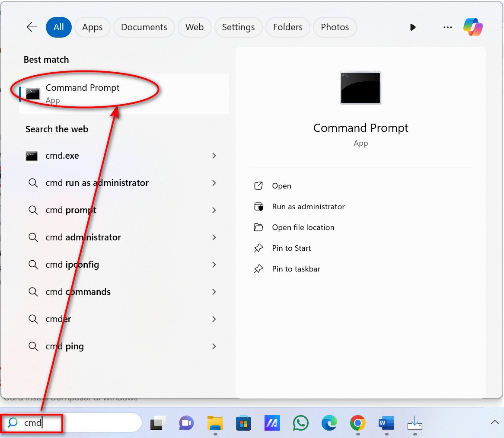This screenshot has height=438, width=504.
Task: Select the 'cmd run as administrator' web suggestion
Action: [97, 183]
